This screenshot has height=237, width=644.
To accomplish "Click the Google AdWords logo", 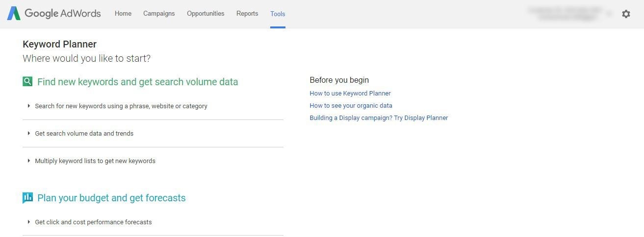I will [x=54, y=14].
